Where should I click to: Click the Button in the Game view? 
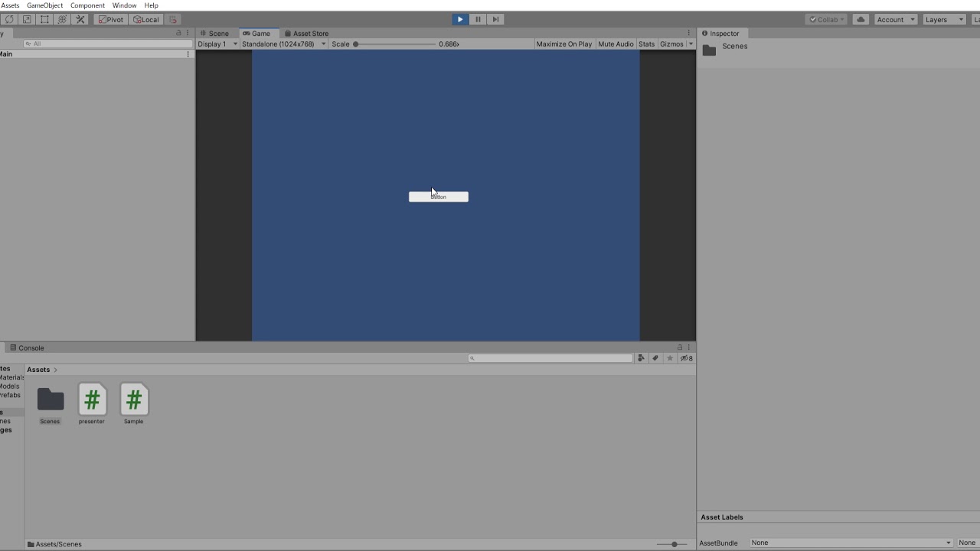(x=439, y=197)
